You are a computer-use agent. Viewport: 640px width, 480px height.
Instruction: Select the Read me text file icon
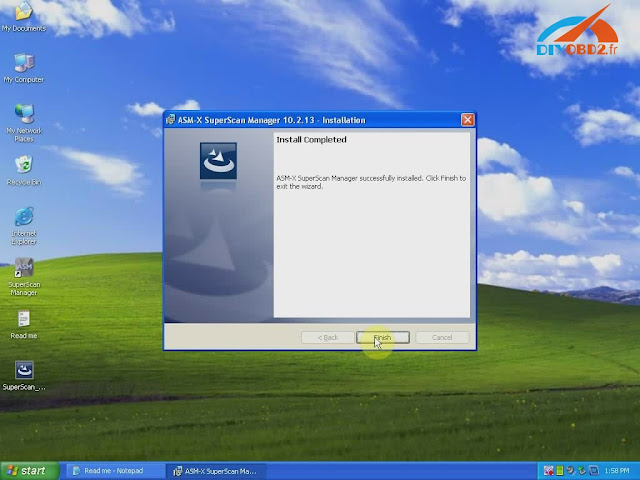pos(24,325)
